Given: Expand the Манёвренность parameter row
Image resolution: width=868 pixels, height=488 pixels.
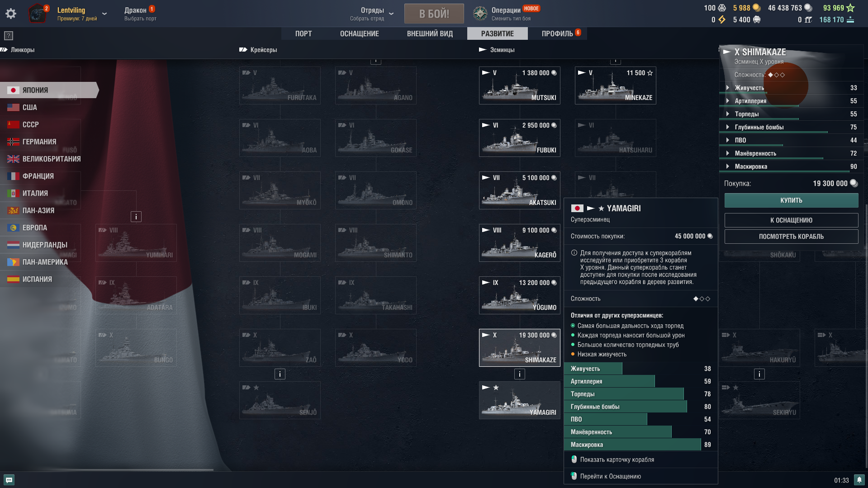Looking at the screenshot, I should 792,153.
